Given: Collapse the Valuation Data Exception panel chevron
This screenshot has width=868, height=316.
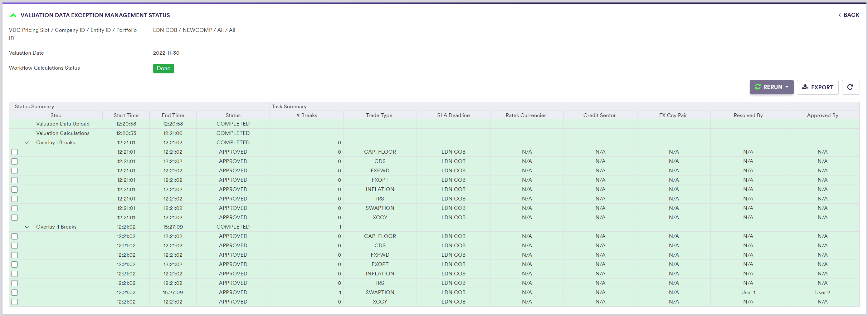Looking at the screenshot, I should (13, 15).
